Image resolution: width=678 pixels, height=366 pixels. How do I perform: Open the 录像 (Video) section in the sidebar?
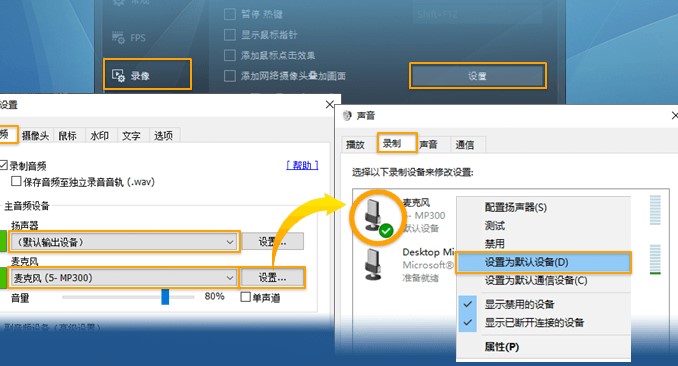click(x=147, y=75)
